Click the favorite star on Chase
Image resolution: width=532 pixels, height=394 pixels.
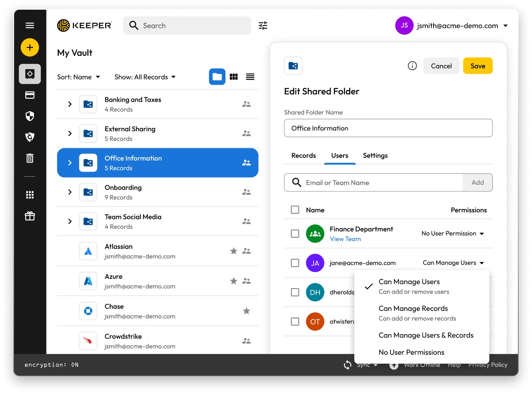246,311
